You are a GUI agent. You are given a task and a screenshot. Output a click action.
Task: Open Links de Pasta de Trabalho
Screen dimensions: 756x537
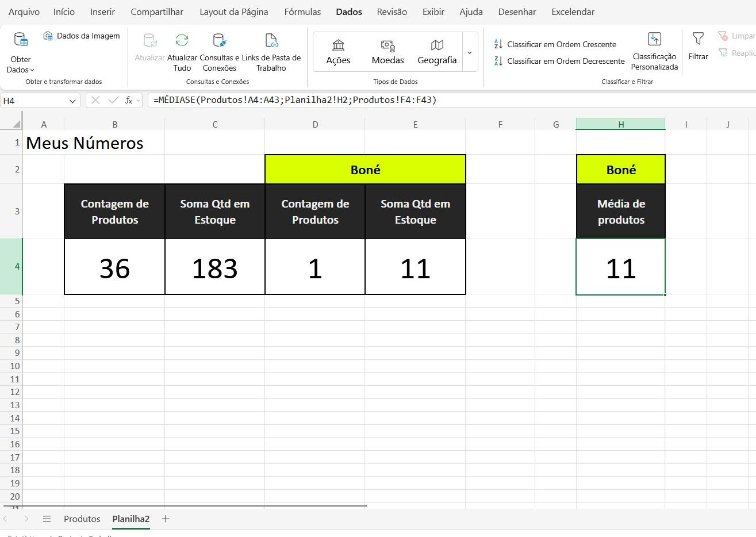(271, 52)
